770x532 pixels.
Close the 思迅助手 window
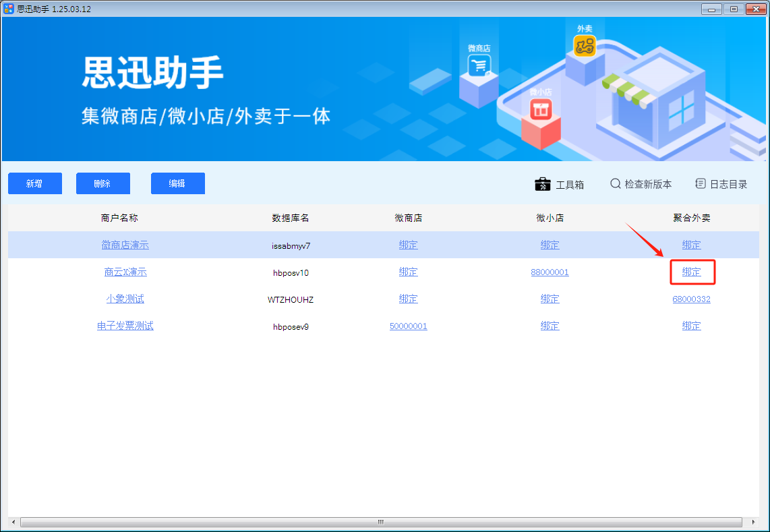click(x=756, y=9)
